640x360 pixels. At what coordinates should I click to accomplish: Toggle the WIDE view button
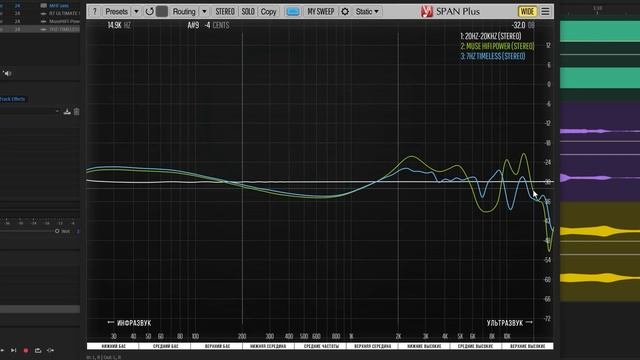tap(527, 11)
